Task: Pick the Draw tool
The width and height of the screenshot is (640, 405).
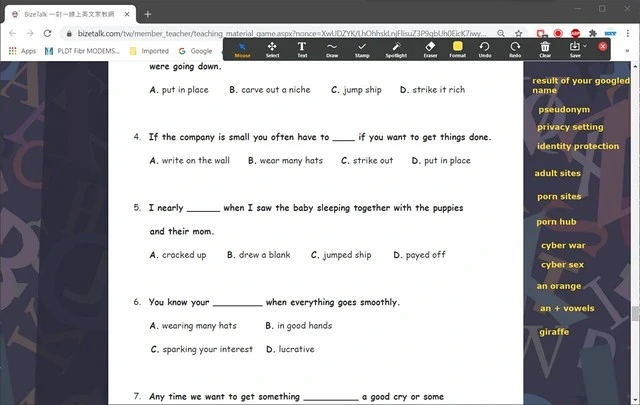Action: click(x=332, y=49)
